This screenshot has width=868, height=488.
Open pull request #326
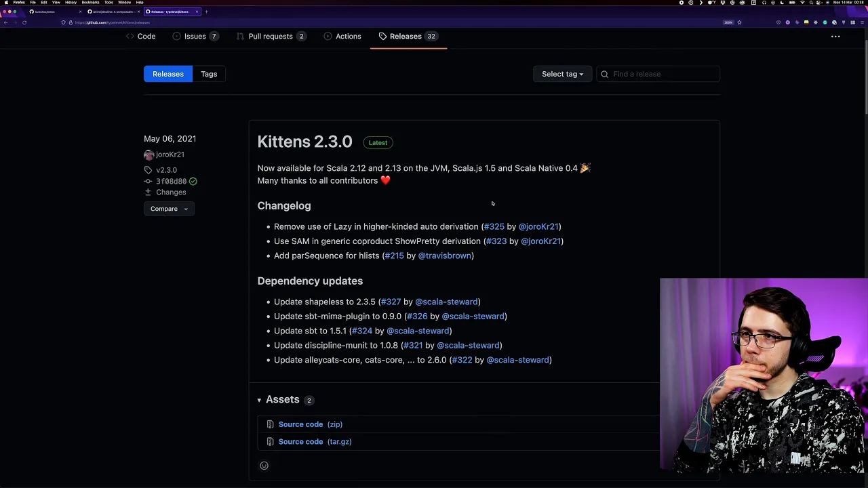pos(417,317)
